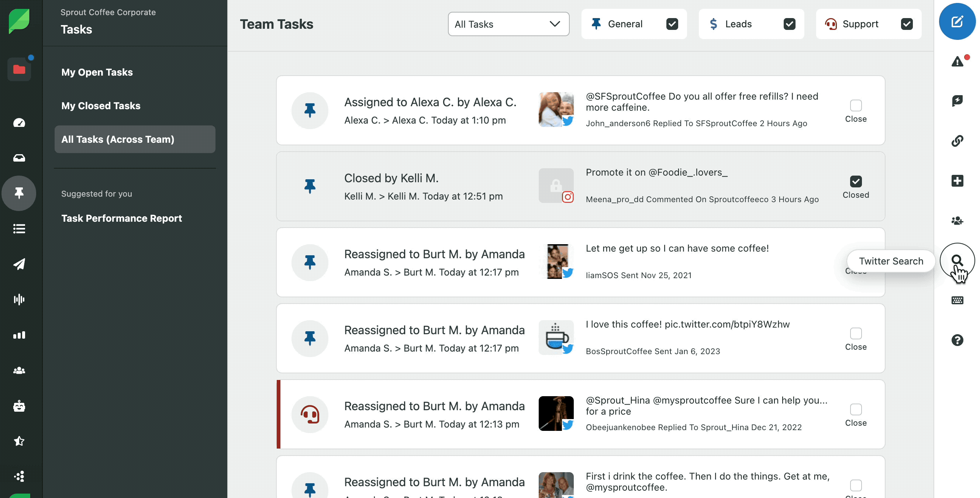Toggle the Leads filter checkbox
980x498 pixels.
pyautogui.click(x=789, y=24)
